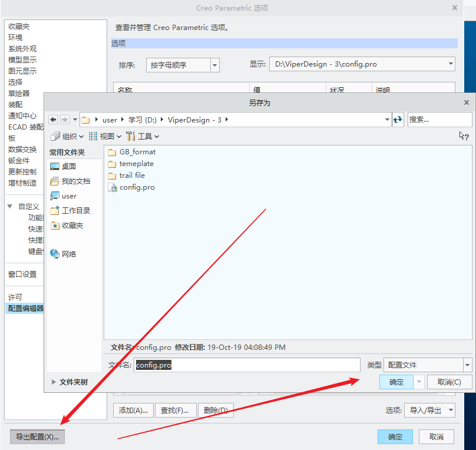476x450 pixels.
Task: Select 增材制造 in the options sidebar
Action: (x=22, y=183)
